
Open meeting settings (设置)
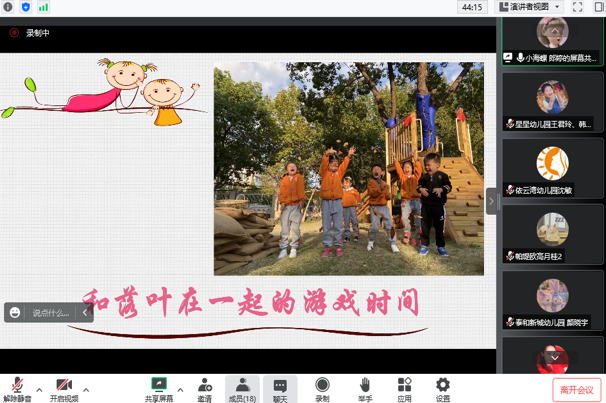[442, 386]
